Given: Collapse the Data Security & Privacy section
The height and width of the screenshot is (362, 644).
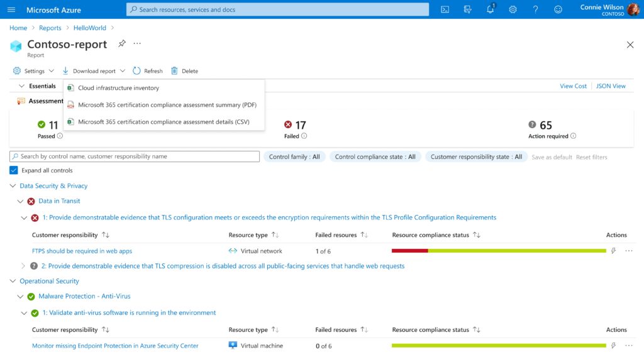Looking at the screenshot, I should [x=13, y=185].
